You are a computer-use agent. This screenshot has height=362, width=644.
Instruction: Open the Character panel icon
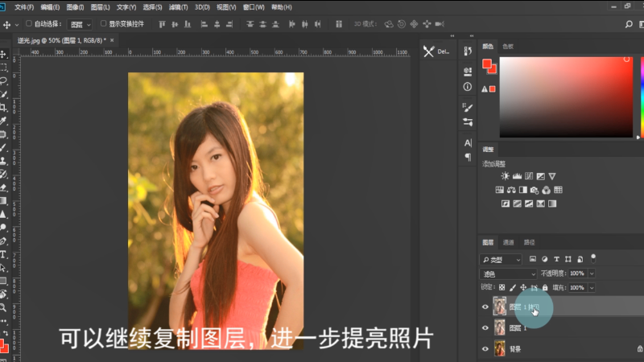(x=468, y=143)
